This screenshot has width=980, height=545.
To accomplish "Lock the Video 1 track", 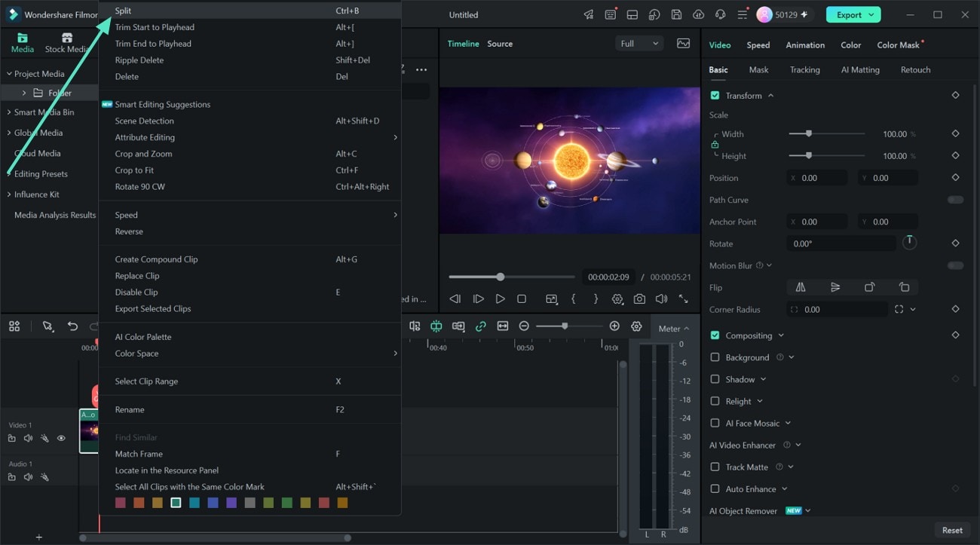I will point(12,438).
